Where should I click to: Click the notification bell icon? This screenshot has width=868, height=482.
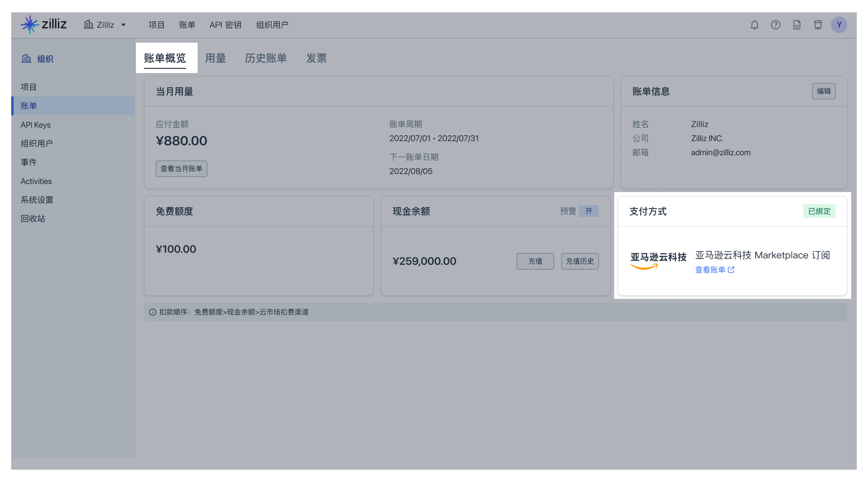pyautogui.click(x=754, y=25)
